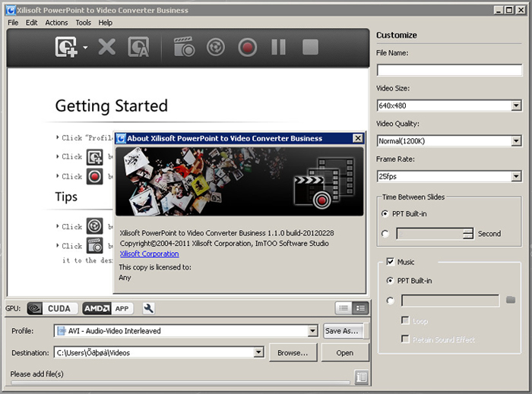Click the app icon in main title bar

(11, 10)
